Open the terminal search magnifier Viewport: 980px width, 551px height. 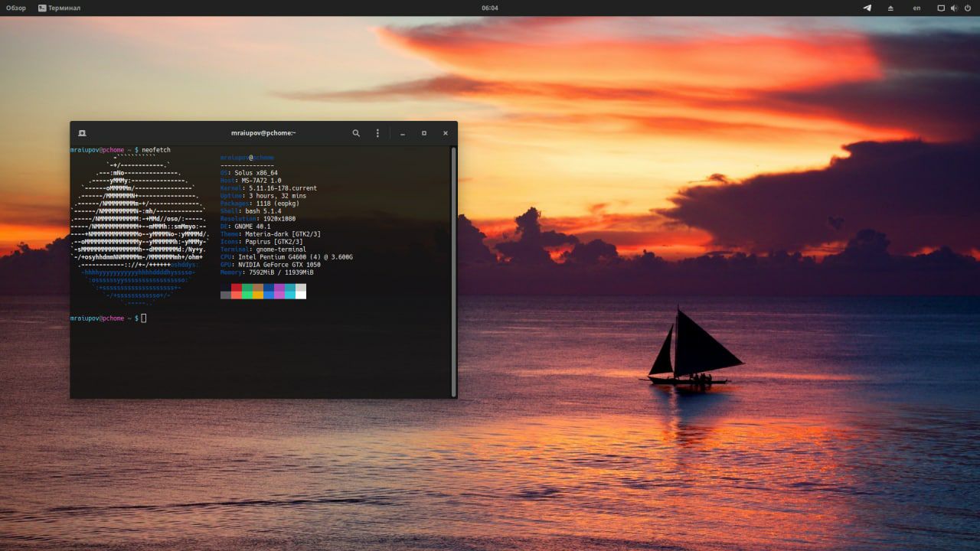[x=356, y=133]
